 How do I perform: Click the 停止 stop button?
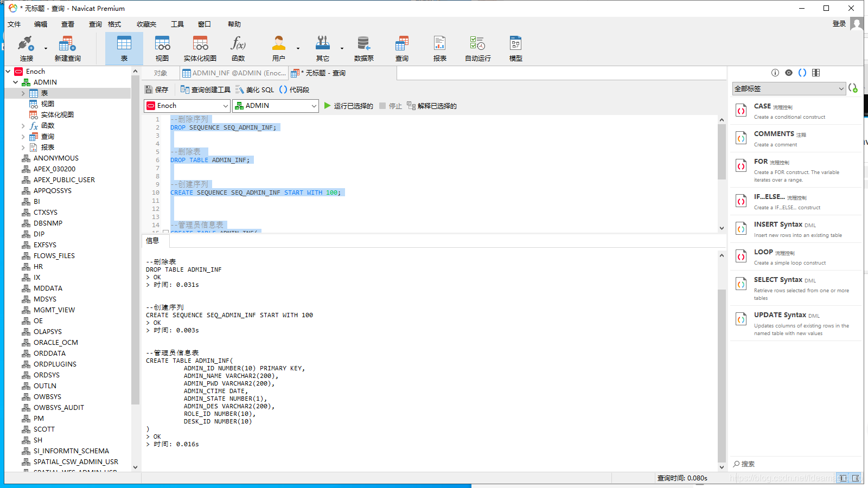pyautogui.click(x=391, y=106)
